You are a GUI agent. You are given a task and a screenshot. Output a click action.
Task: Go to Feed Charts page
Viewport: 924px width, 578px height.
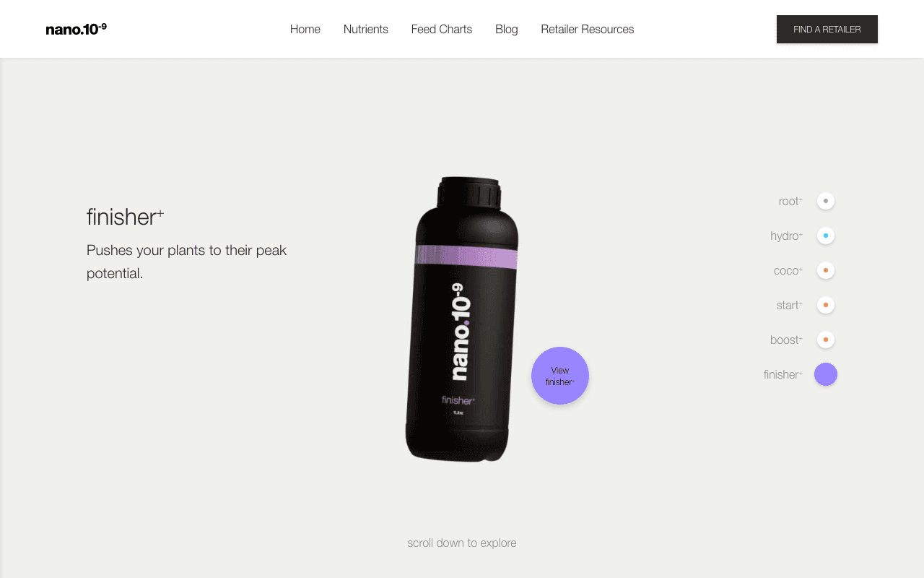(x=442, y=29)
